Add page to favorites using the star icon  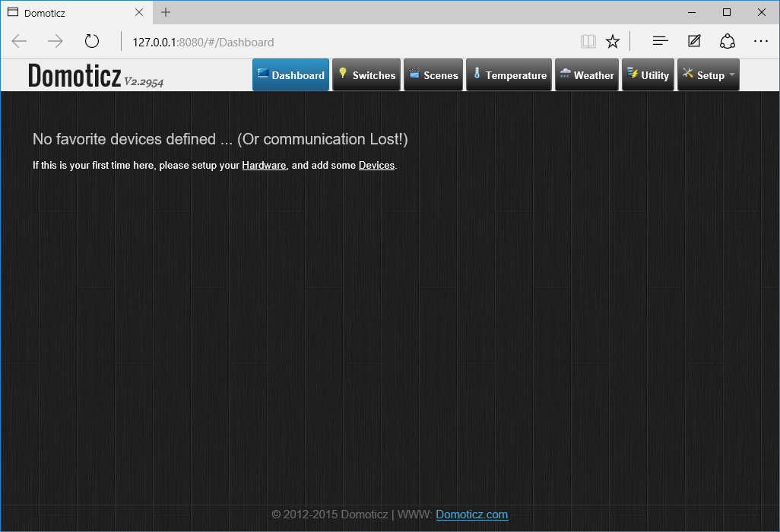(613, 41)
